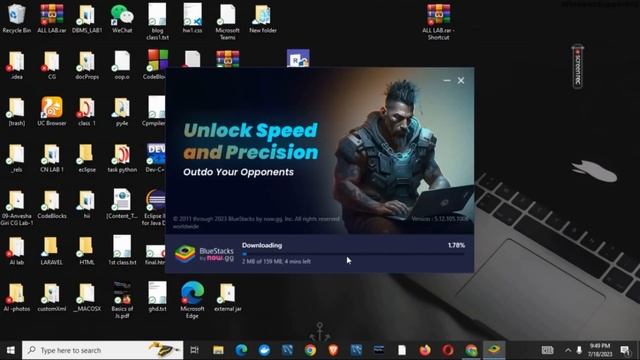Select the New folder icon
Viewport: 640px width, 360px height.
(x=263, y=18)
